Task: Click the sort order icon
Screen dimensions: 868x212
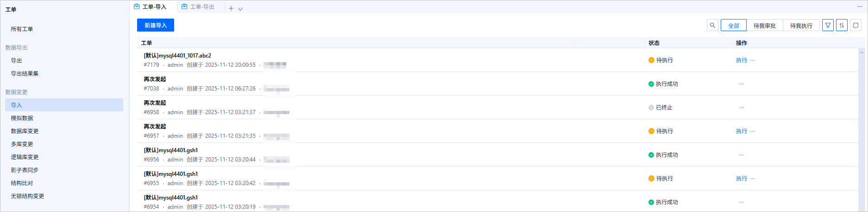Action: 842,25
